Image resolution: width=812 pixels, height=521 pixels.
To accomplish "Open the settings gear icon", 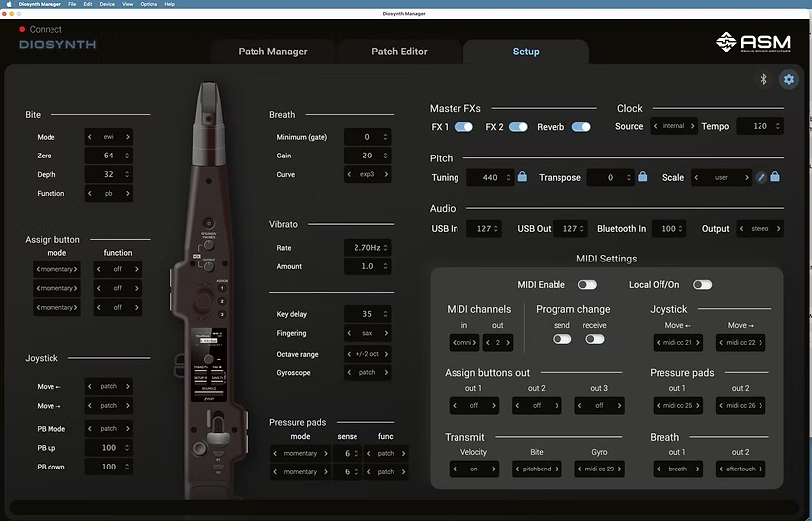I will point(789,80).
